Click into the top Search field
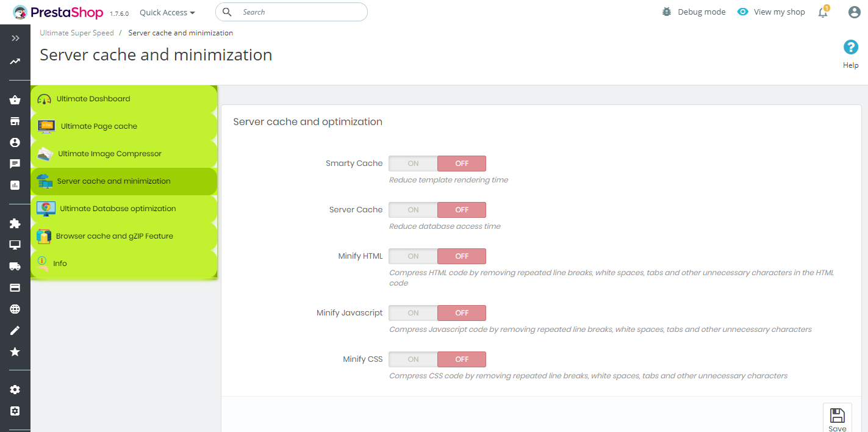 point(292,12)
